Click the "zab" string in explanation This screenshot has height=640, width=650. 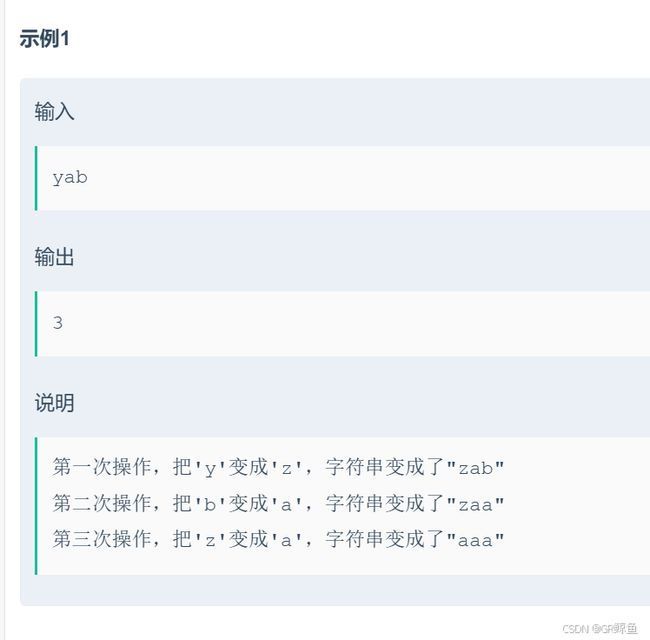[475, 468]
